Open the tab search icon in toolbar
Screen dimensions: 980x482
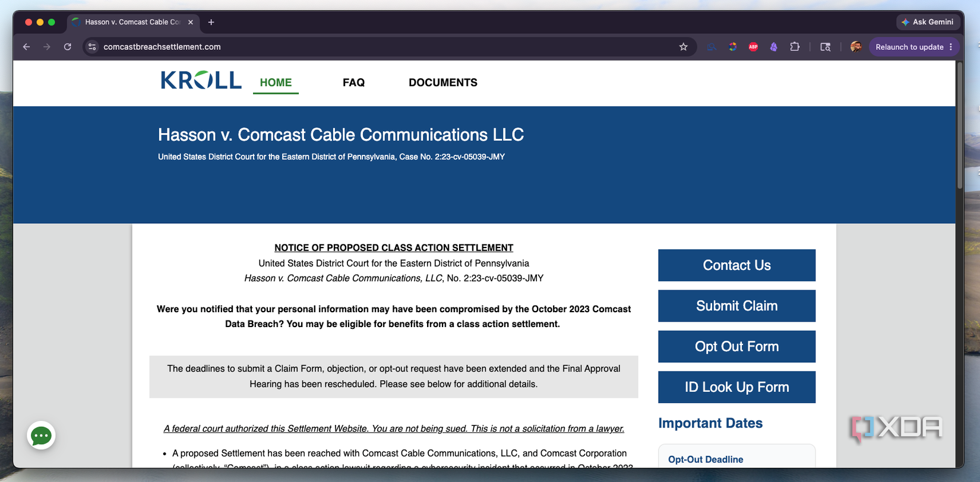click(826, 47)
